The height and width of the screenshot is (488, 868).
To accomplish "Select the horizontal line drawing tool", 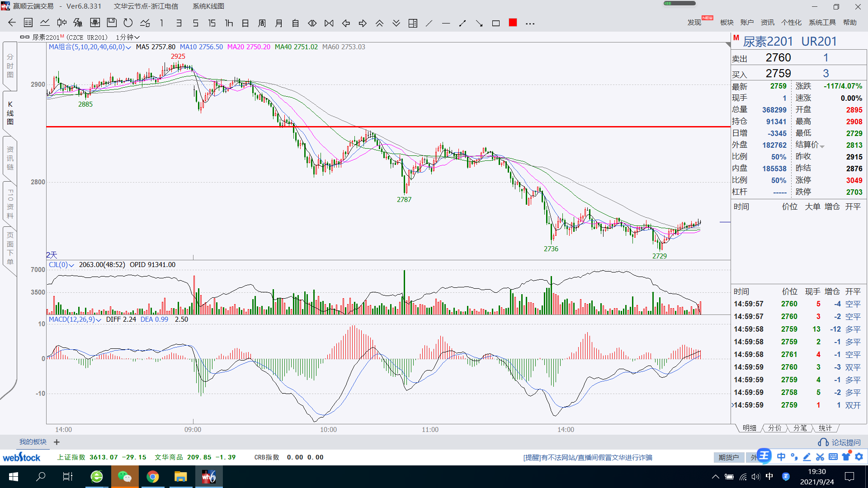I will (x=446, y=23).
